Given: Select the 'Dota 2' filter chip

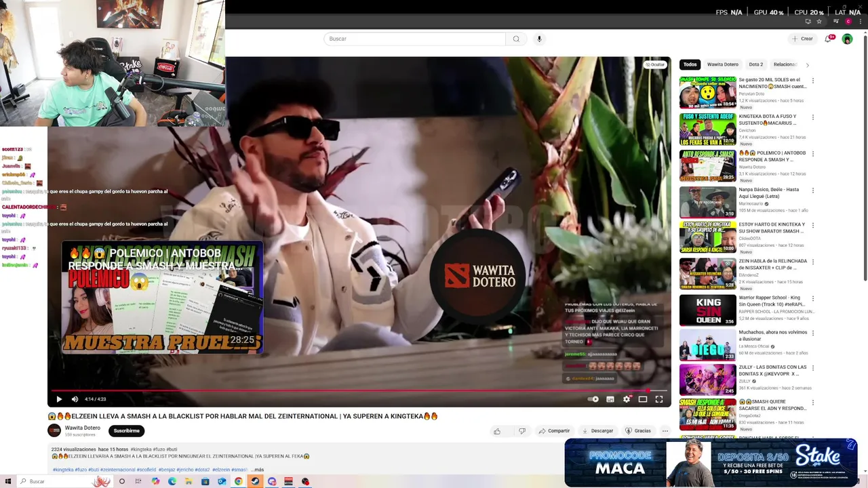Looking at the screenshot, I should [x=756, y=64].
